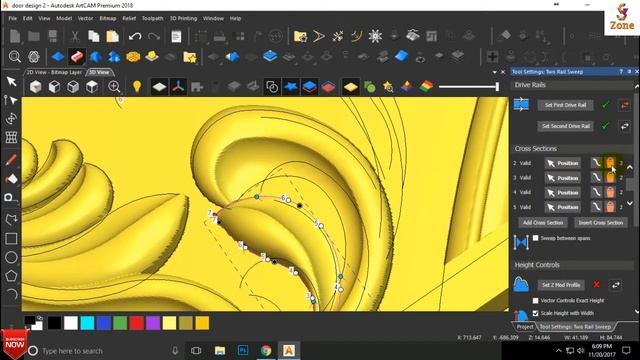This screenshot has width=640, height=360.
Task: Open the Vector menu
Action: coord(85,18)
